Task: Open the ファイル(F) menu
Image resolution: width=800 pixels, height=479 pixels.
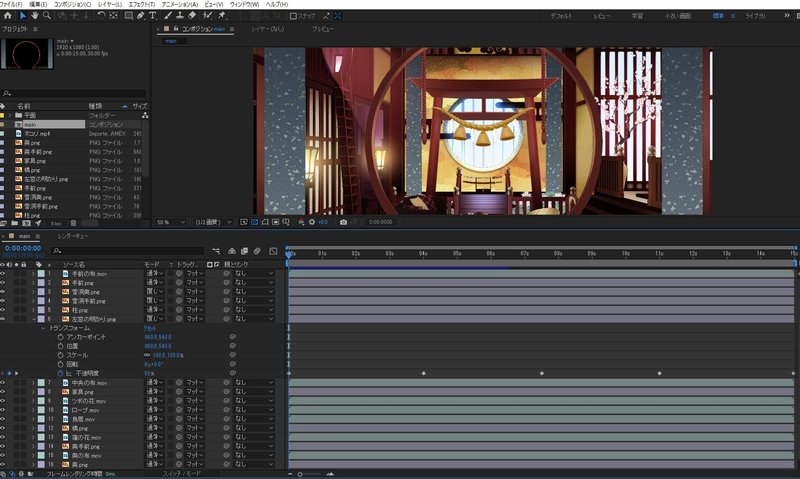Action: click(x=11, y=4)
